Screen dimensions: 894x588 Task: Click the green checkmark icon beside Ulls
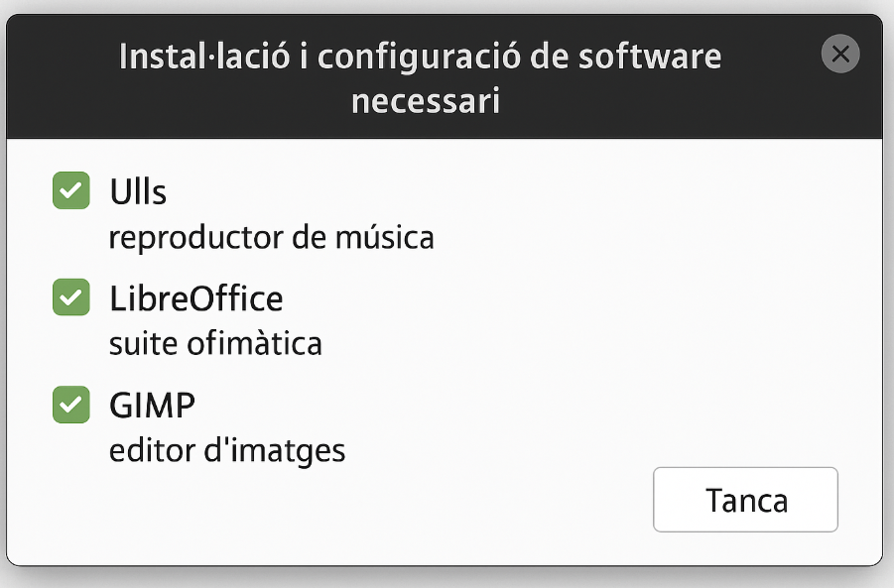click(70, 190)
